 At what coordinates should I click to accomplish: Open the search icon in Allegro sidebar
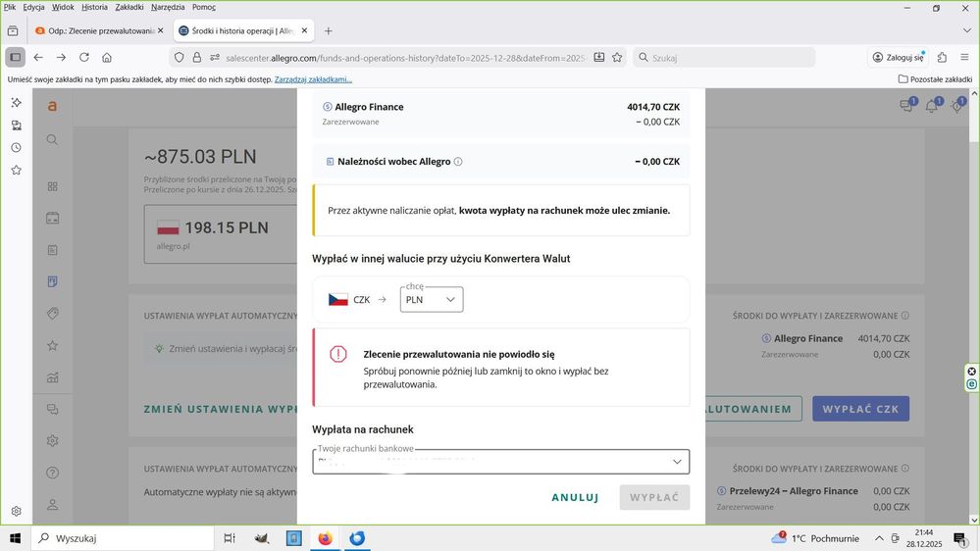52,140
